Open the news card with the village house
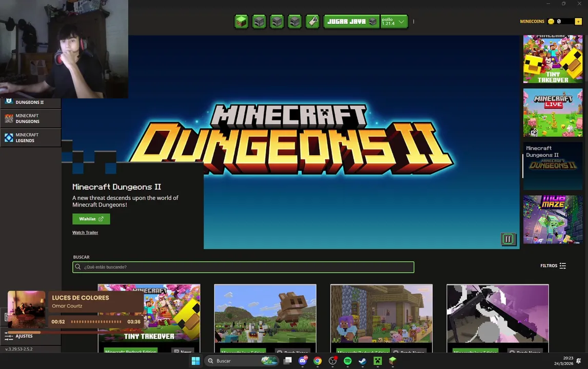This screenshot has height=369, width=588. coord(381,318)
